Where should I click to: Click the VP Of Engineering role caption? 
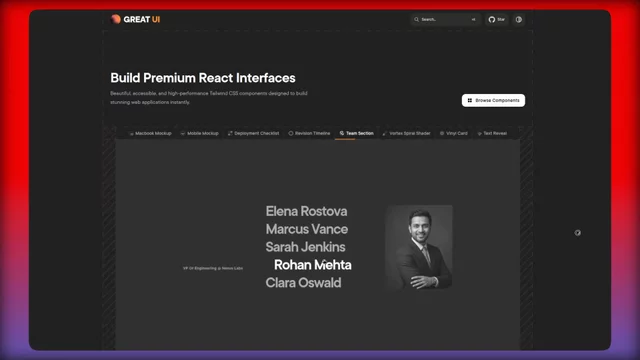(x=213, y=268)
